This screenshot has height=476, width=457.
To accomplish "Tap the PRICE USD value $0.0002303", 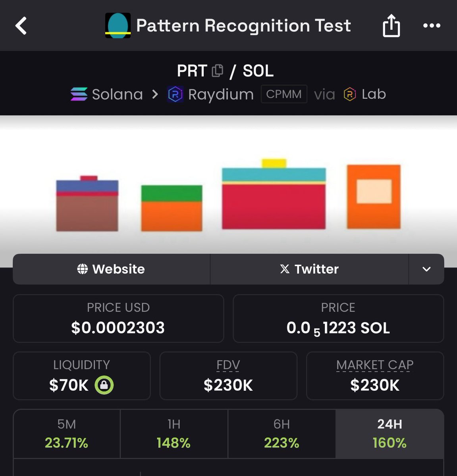I will (x=118, y=328).
